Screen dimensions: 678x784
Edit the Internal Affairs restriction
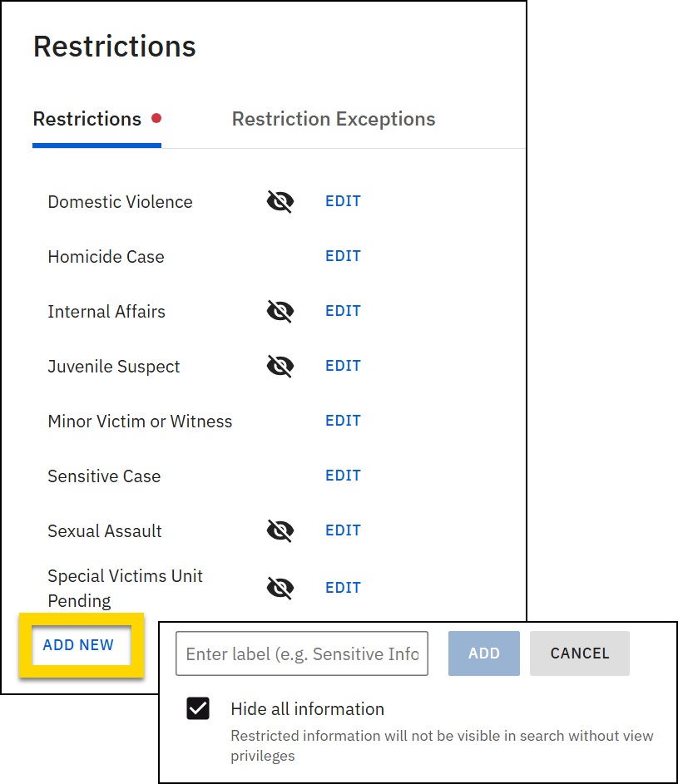343,311
